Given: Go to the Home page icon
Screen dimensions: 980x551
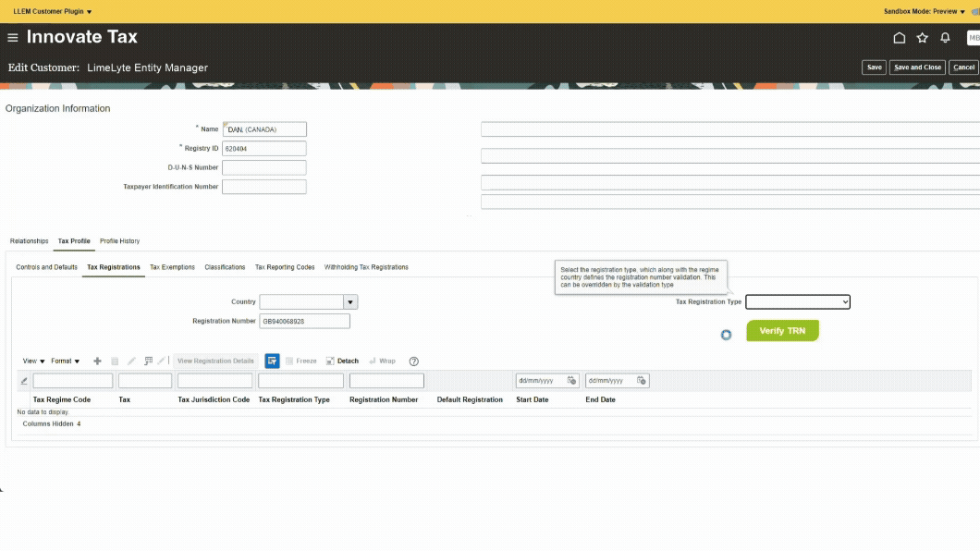Looking at the screenshot, I should pyautogui.click(x=899, y=38).
